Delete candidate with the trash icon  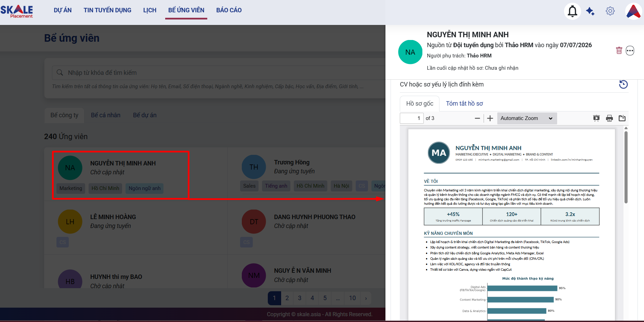pyautogui.click(x=619, y=51)
